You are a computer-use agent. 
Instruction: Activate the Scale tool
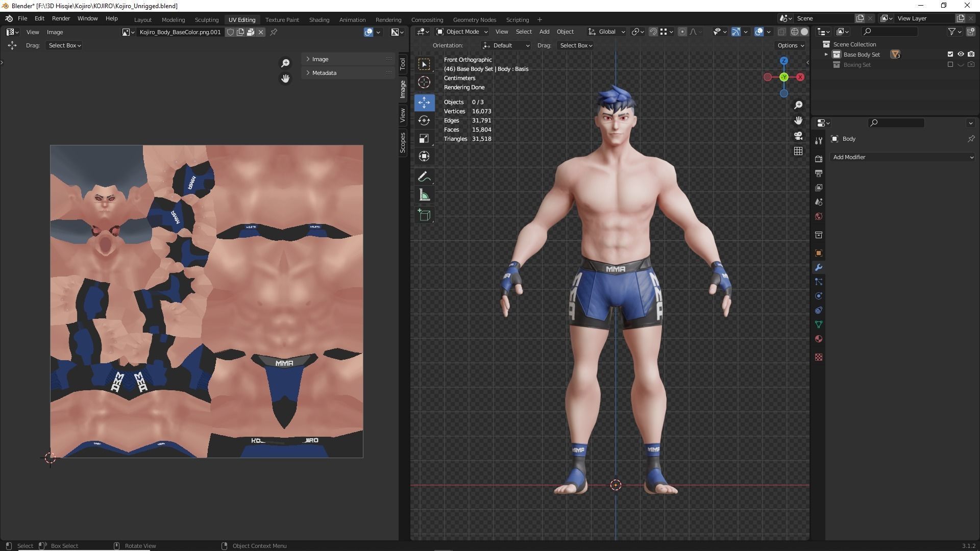(424, 138)
